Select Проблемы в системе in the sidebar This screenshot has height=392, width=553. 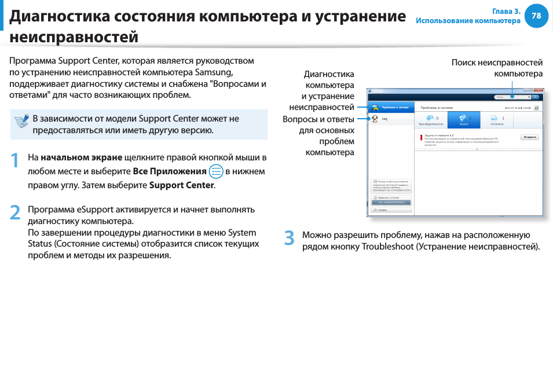tap(391, 107)
